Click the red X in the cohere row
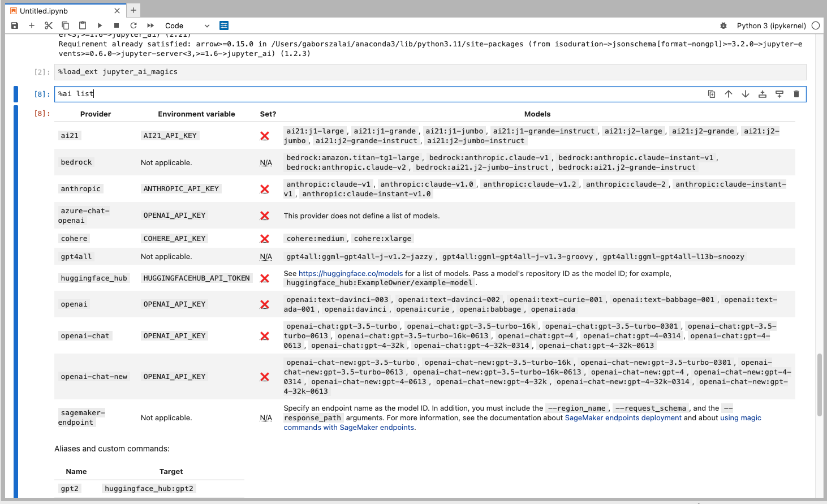This screenshot has height=504, width=827. point(265,239)
